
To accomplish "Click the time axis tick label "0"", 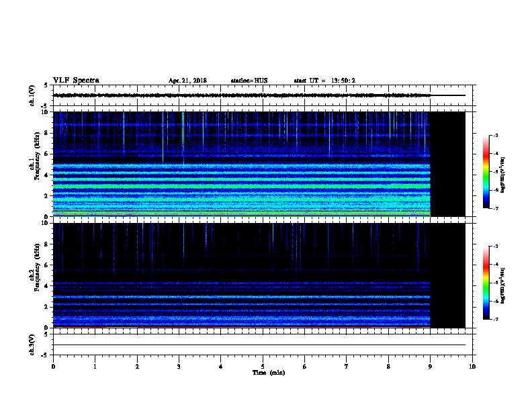I will [x=53, y=366].
